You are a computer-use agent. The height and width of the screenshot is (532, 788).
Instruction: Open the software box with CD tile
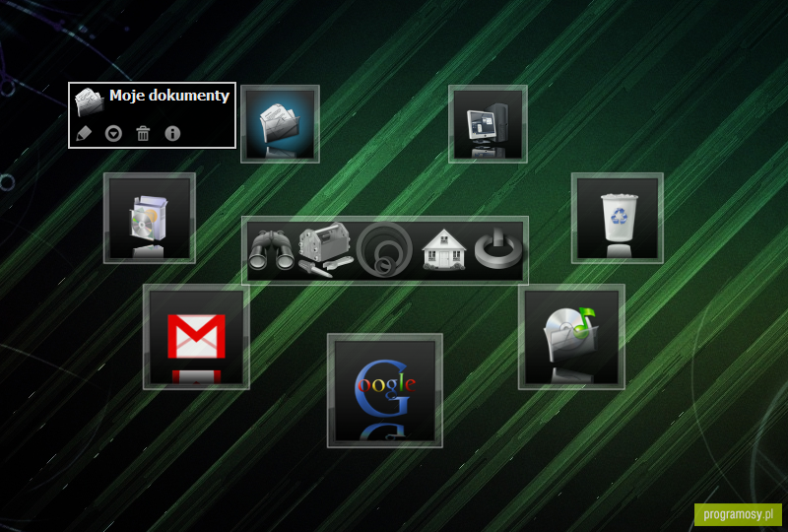pyautogui.click(x=150, y=218)
